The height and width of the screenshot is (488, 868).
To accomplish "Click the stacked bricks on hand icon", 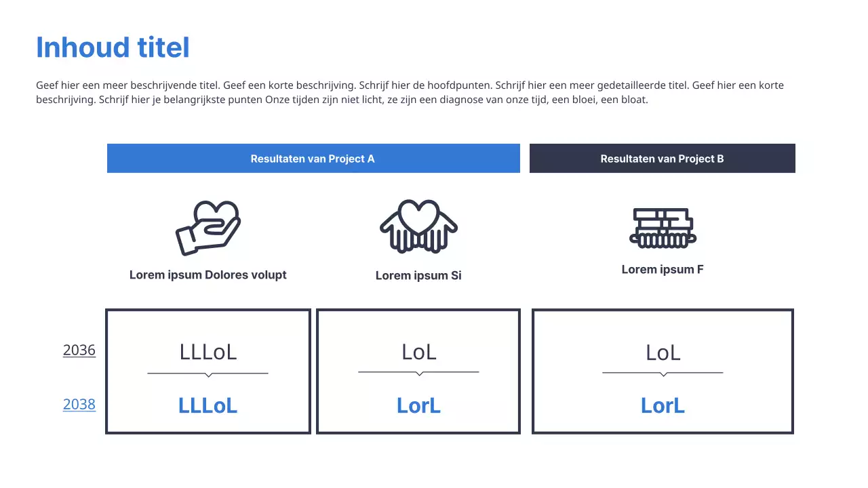I will pos(663,228).
